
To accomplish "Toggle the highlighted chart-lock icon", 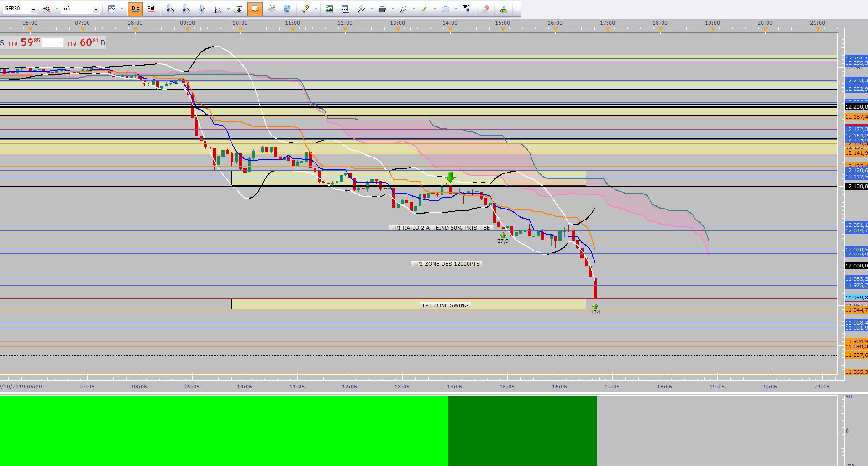I will click(255, 9).
